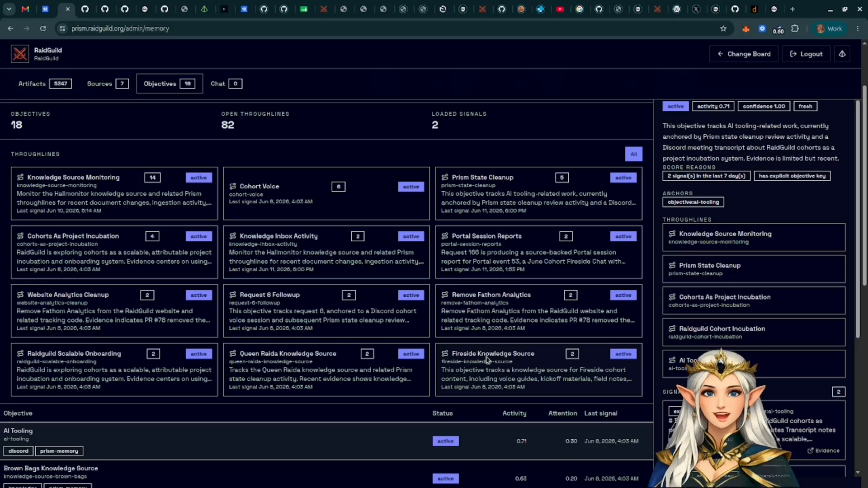The width and height of the screenshot is (868, 488).
Task: Open the Sources tab
Action: click(108, 84)
